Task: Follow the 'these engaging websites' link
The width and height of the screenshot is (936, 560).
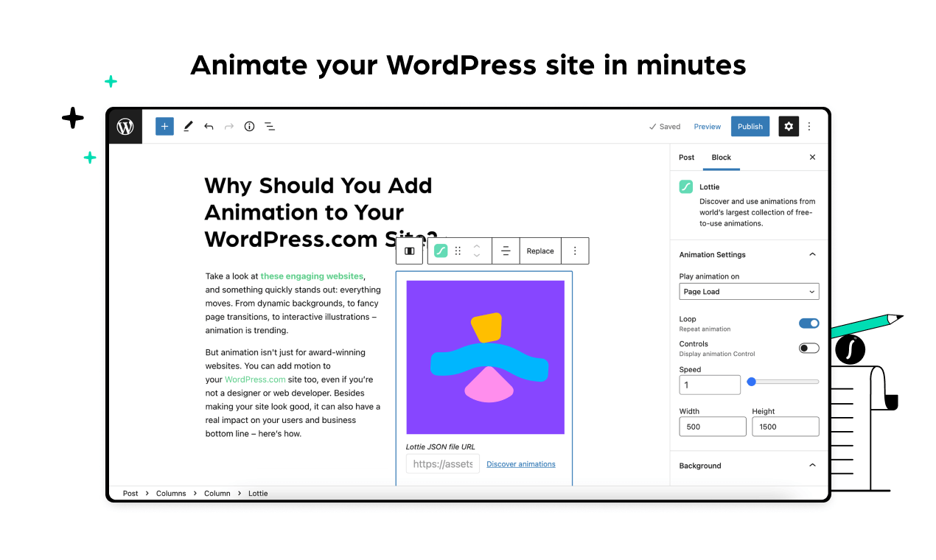Action: click(x=312, y=276)
